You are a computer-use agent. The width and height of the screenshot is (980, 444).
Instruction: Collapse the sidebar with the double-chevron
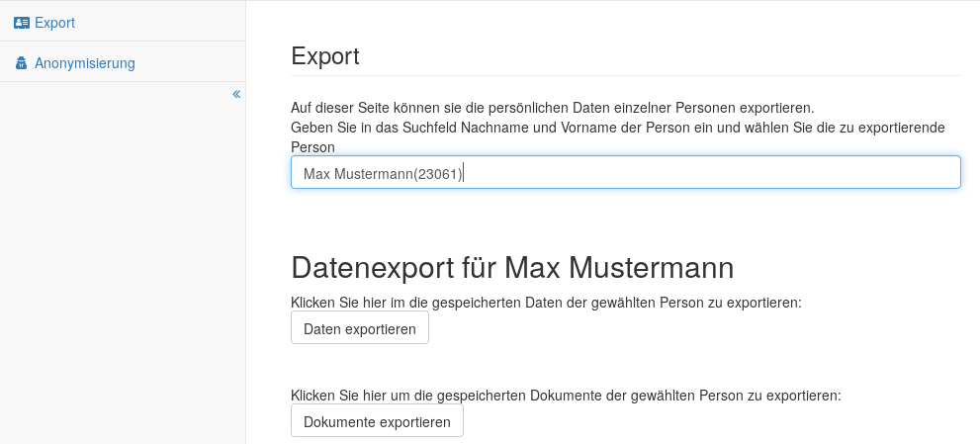(236, 94)
